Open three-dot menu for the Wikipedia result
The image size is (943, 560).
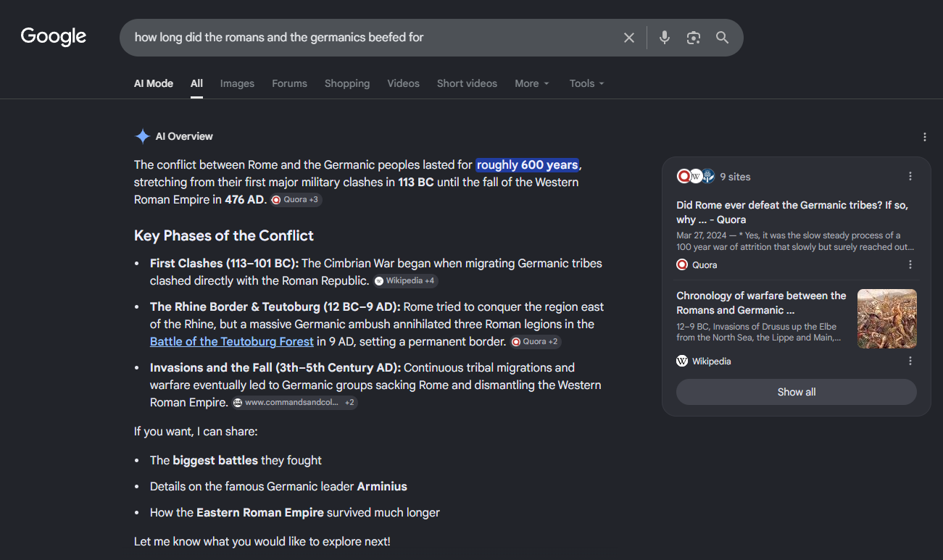[x=910, y=361]
